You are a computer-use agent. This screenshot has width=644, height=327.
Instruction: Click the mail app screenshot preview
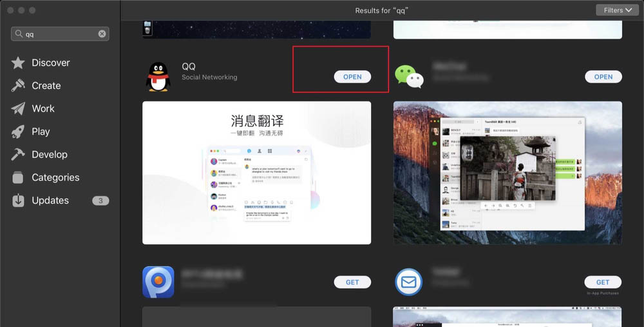coord(507,317)
